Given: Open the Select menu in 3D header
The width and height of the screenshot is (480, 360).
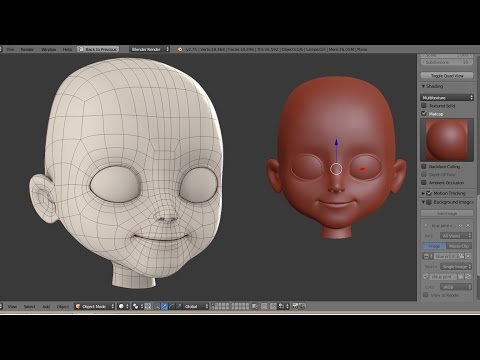Looking at the screenshot, I should pyautogui.click(x=29, y=306).
